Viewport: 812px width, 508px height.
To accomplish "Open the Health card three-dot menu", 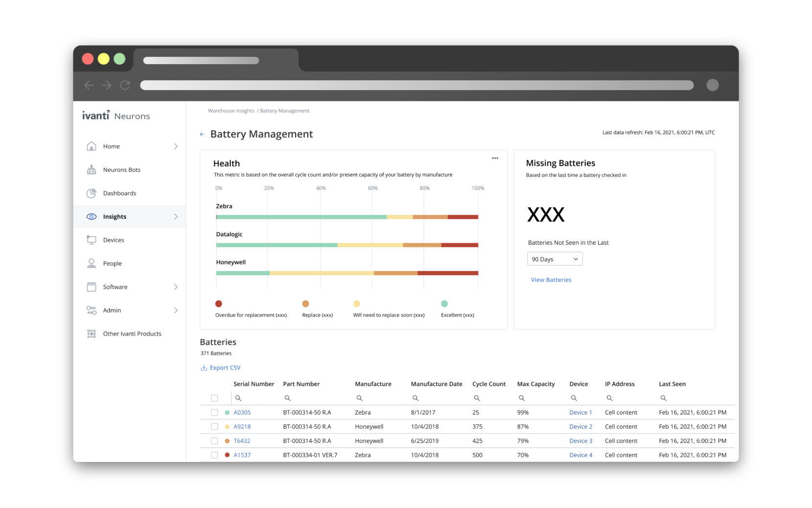I will click(495, 158).
